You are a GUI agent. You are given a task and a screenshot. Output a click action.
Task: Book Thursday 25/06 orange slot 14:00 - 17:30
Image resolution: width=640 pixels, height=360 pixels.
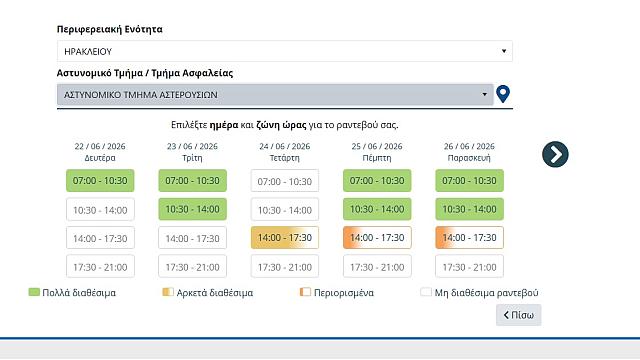[377, 238]
